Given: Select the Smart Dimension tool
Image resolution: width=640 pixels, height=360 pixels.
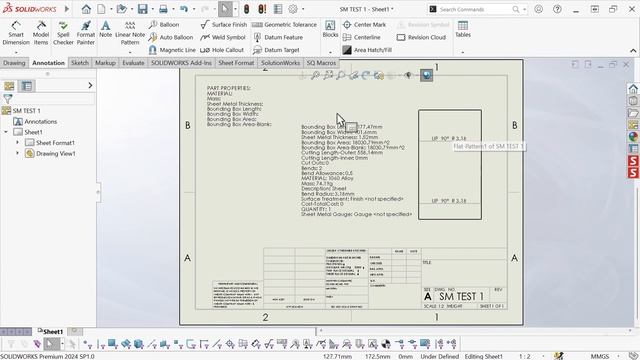Looking at the screenshot, I should click(16, 32).
